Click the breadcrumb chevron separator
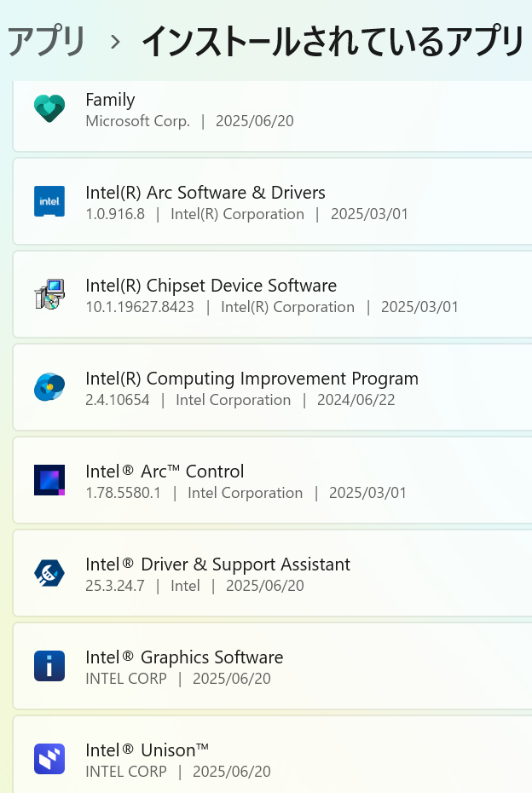The image size is (532, 793). pyautogui.click(x=115, y=42)
